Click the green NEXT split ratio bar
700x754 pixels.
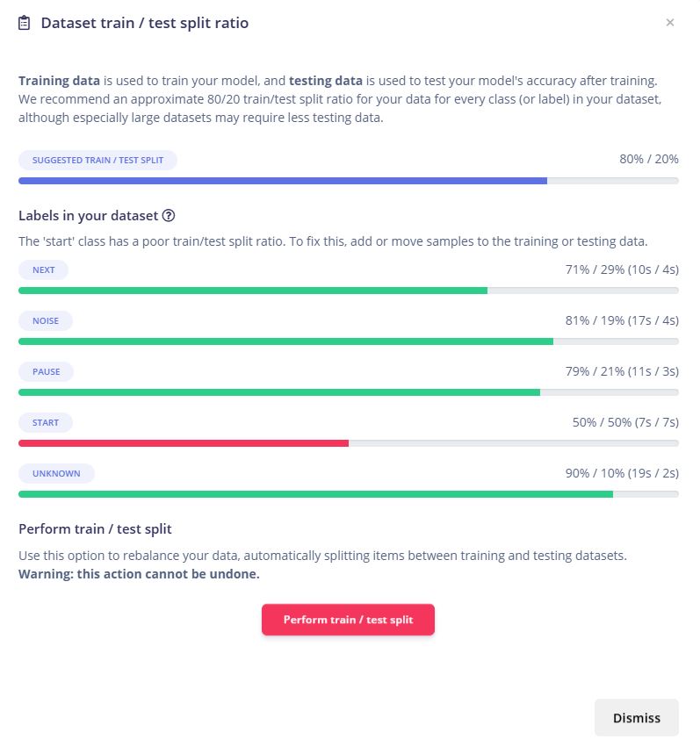253,291
